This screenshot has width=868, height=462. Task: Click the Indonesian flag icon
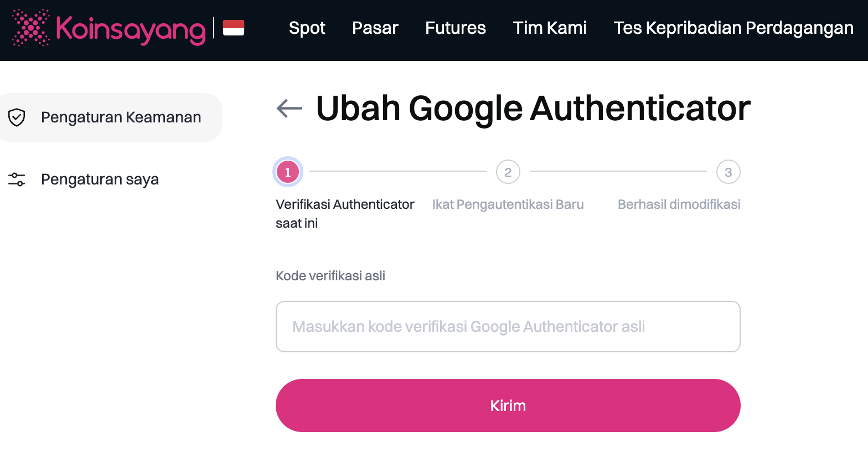pos(233,28)
